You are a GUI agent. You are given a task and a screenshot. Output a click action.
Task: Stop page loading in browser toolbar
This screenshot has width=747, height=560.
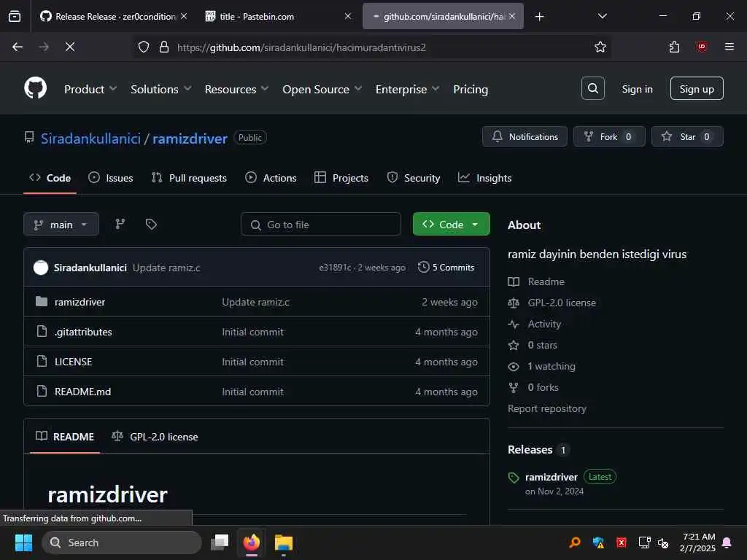[69, 47]
